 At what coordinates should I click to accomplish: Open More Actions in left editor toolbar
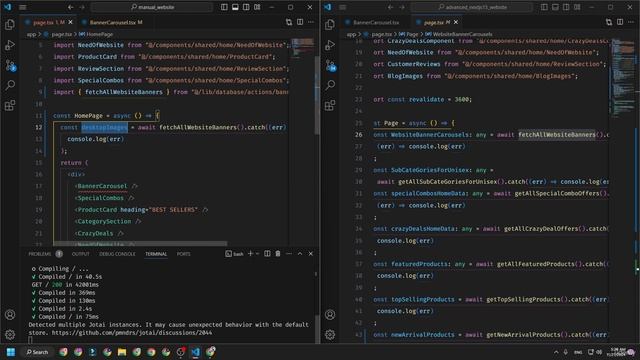click(x=311, y=22)
